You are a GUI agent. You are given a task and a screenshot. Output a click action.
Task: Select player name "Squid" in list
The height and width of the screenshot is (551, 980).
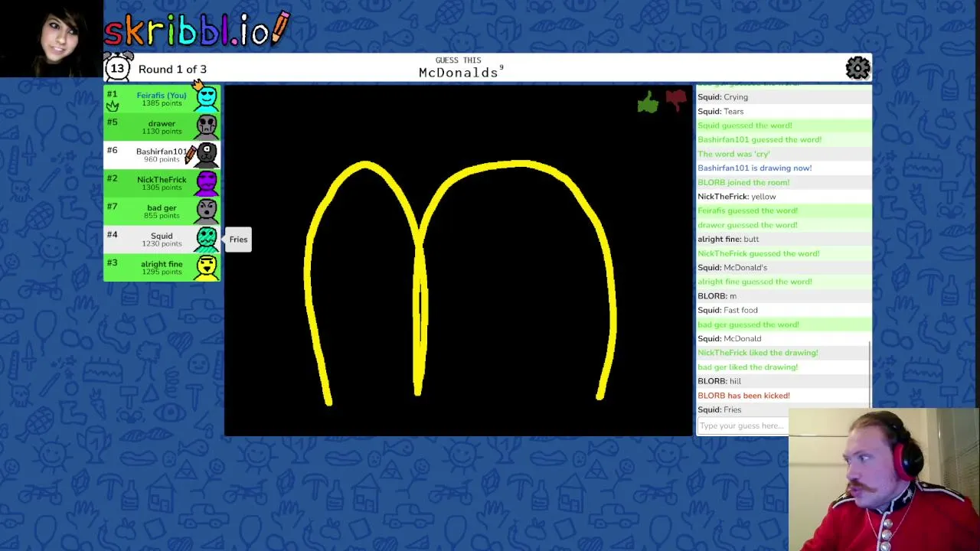(x=162, y=236)
